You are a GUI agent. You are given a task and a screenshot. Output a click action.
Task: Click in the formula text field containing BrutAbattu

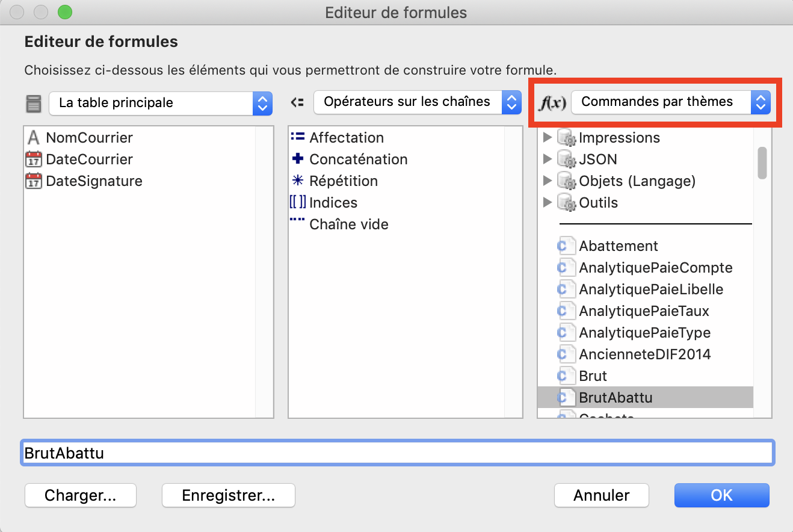(x=397, y=453)
